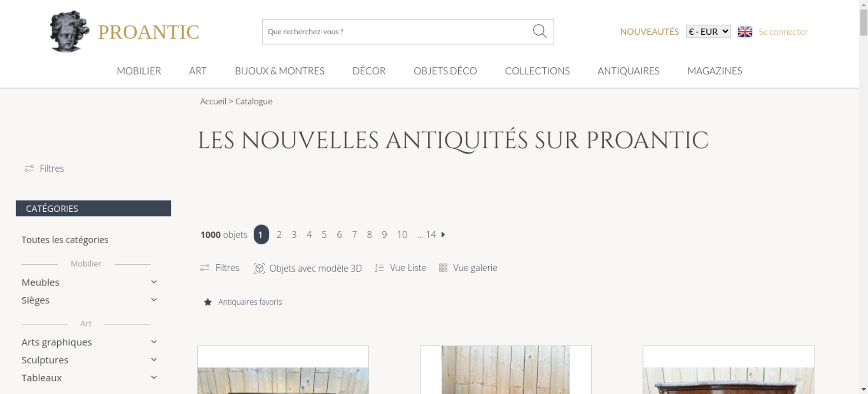Click the search input field
Viewport: 868px width, 394px height.
tap(397, 32)
